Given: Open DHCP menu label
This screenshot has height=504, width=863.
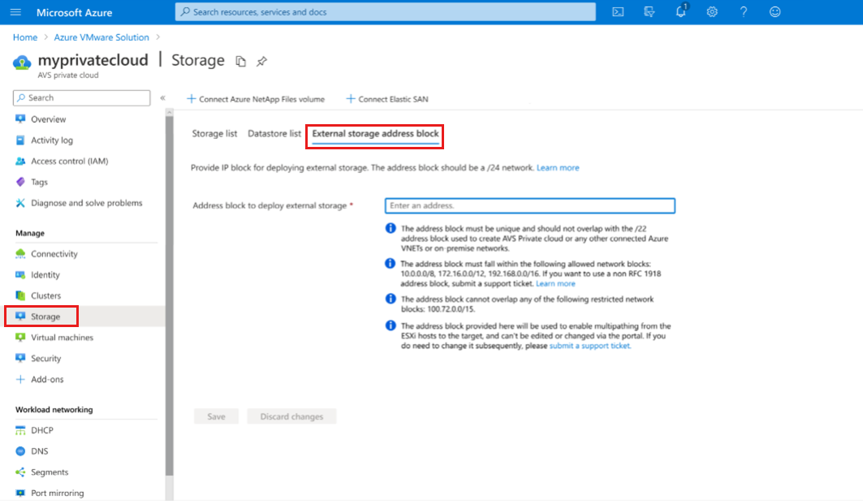Looking at the screenshot, I should pos(42,430).
